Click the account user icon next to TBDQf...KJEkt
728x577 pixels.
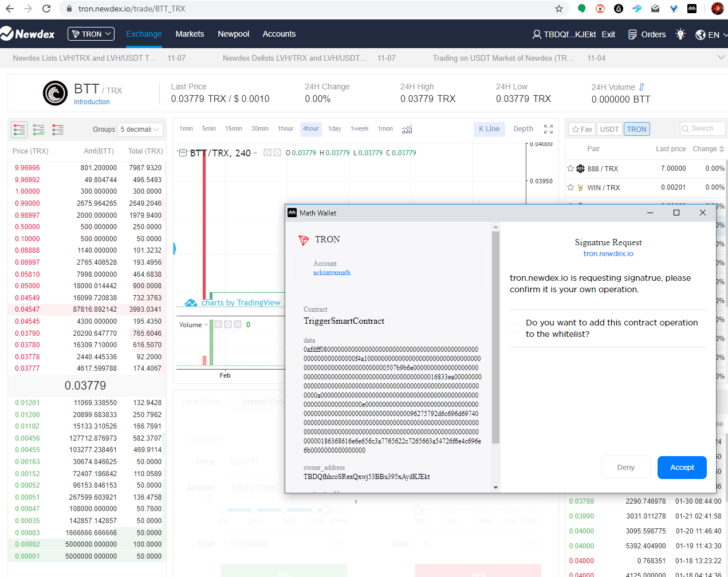(537, 34)
